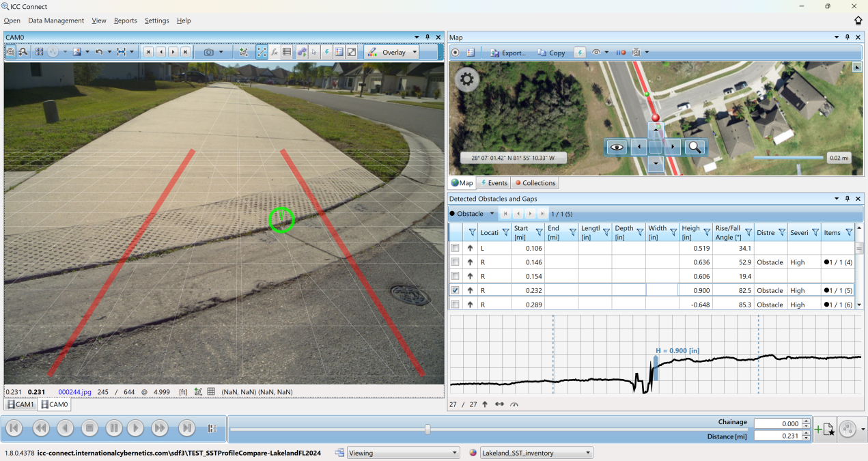Click the Export button in Map toolbar
This screenshot has width=868, height=461.
coord(508,52)
